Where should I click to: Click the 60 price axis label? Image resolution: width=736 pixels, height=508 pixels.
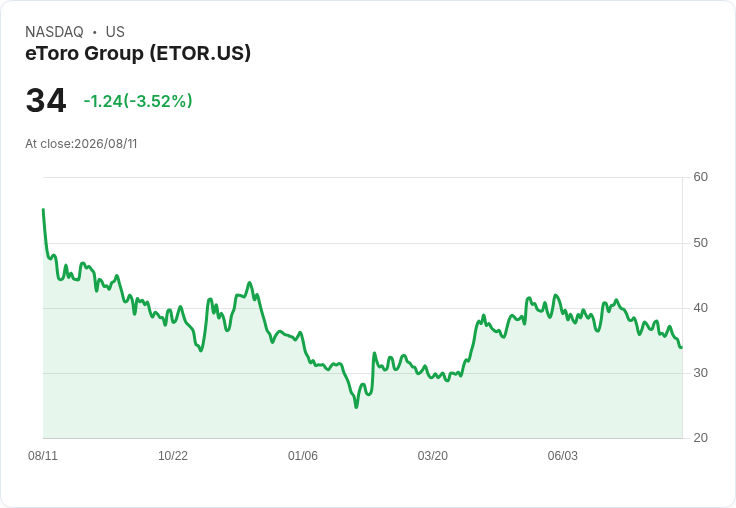(x=700, y=177)
